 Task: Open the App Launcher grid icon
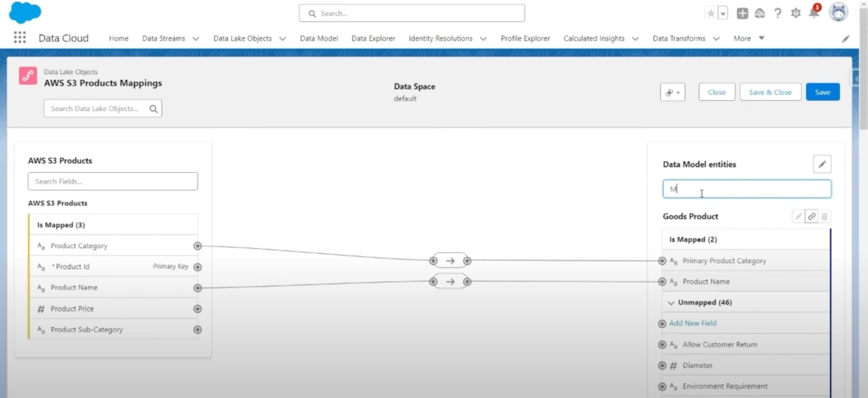point(20,37)
